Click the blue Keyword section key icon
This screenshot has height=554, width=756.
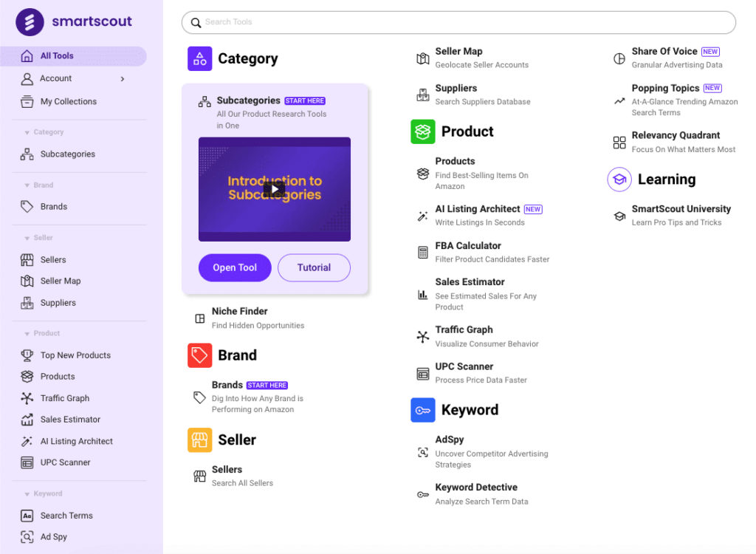coord(423,410)
